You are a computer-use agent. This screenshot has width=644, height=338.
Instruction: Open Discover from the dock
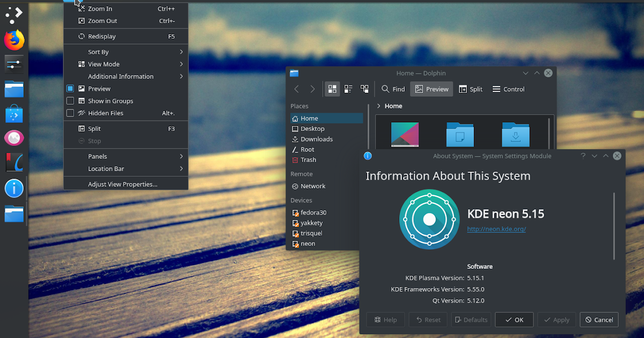(x=14, y=114)
